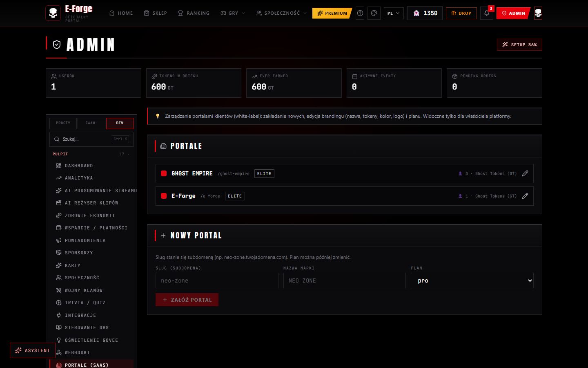Open the theme palette icon
Image resolution: width=588 pixels, height=368 pixels.
click(x=374, y=13)
